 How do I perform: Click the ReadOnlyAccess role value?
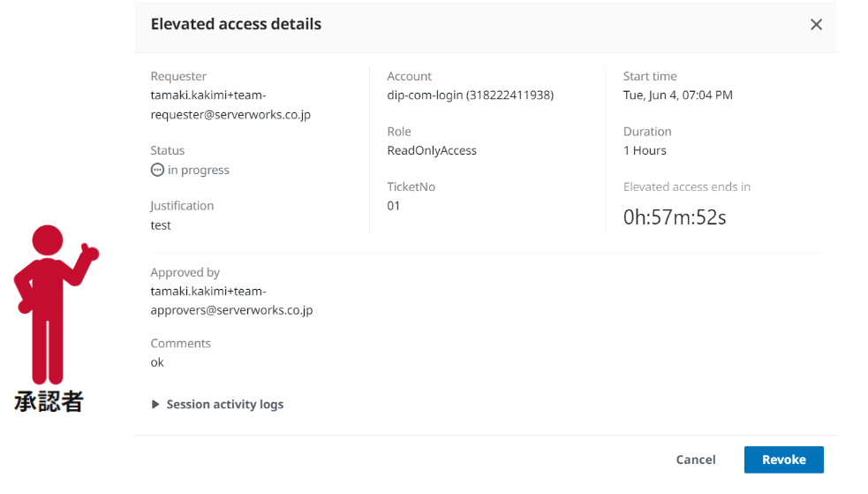(432, 150)
